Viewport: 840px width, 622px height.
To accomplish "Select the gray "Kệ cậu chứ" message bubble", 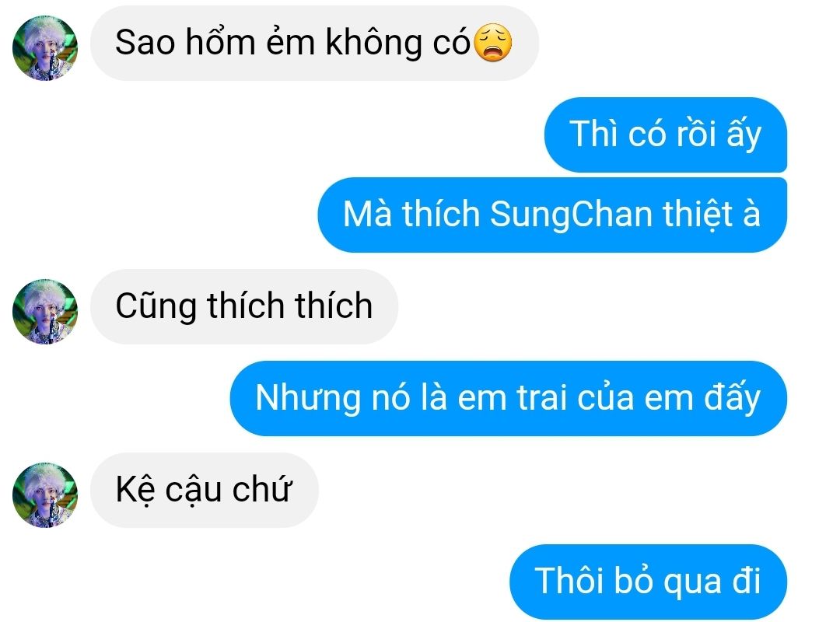I will 204,490.
